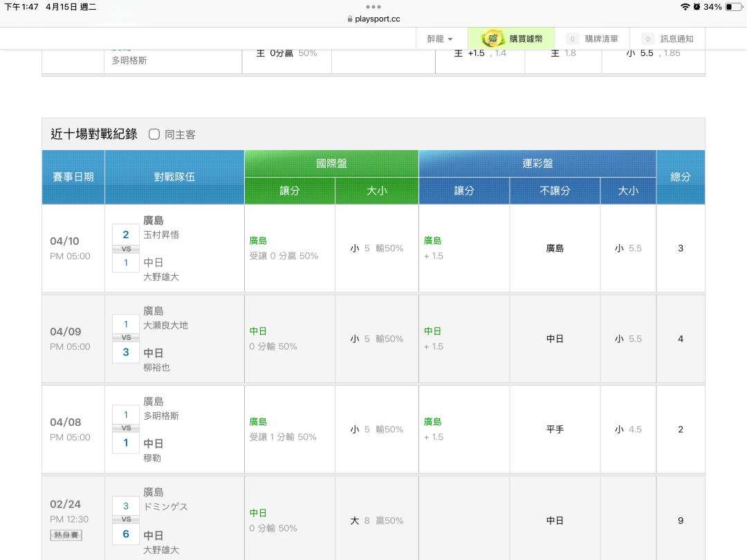Image resolution: width=747 pixels, height=560 pixels.
Task: Open 訊息通知 notifications
Action: point(667,39)
